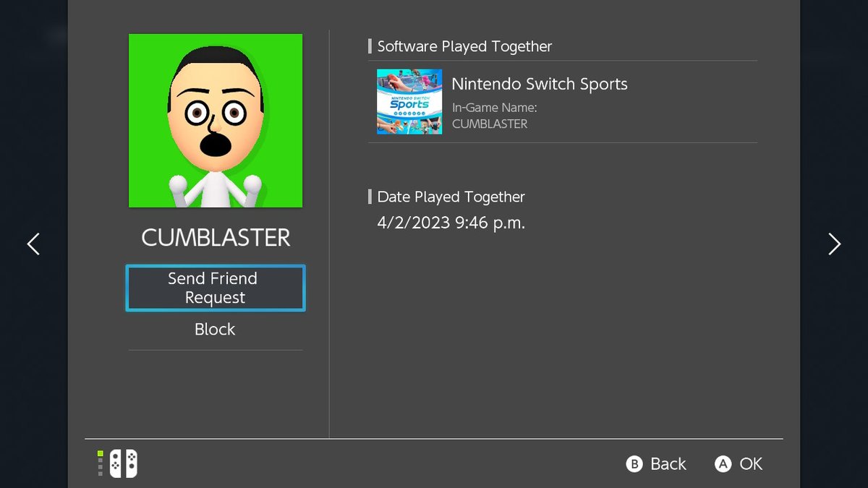Select the OK label
The width and height of the screenshot is (868, 488).
coord(751,464)
